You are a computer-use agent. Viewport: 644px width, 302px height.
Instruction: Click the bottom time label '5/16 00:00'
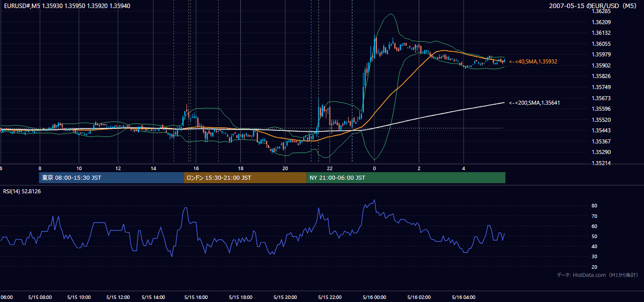point(375,297)
